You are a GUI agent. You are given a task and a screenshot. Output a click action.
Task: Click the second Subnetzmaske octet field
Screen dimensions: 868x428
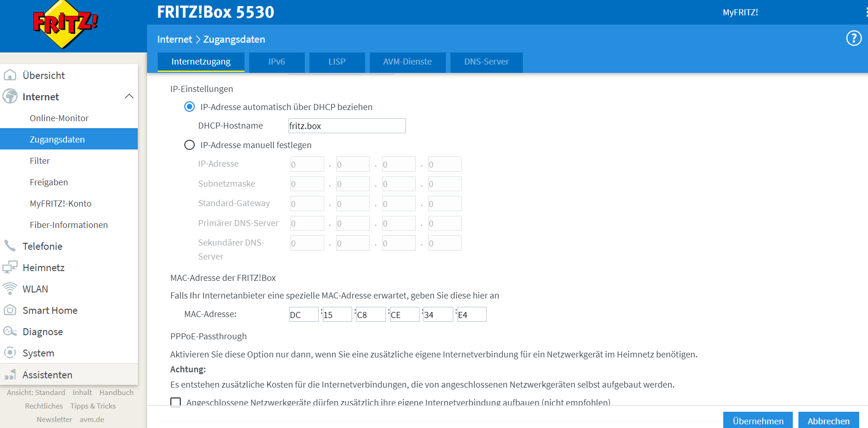coord(353,184)
